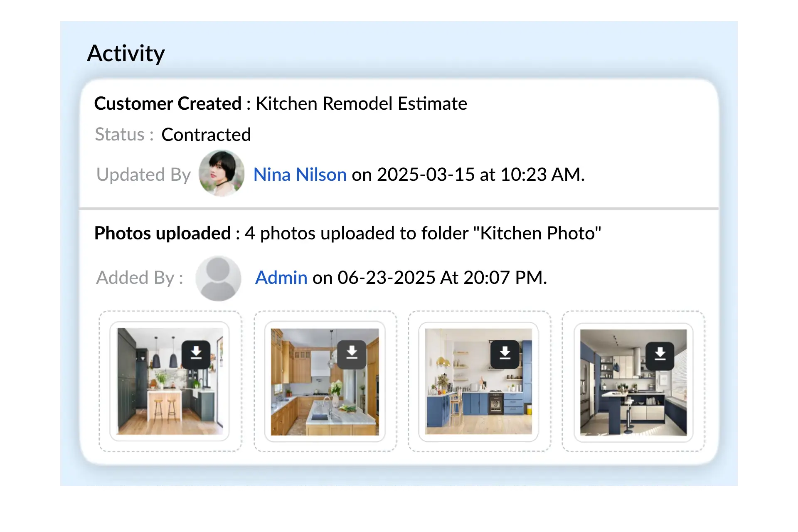The image size is (798, 532).
Task: Click Nina Nilson's profile avatar
Action: 222,173
